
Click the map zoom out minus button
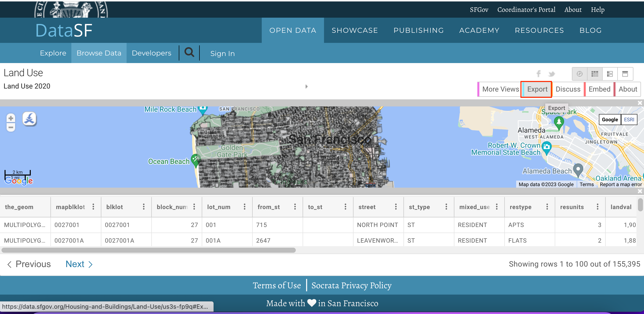tap(11, 127)
